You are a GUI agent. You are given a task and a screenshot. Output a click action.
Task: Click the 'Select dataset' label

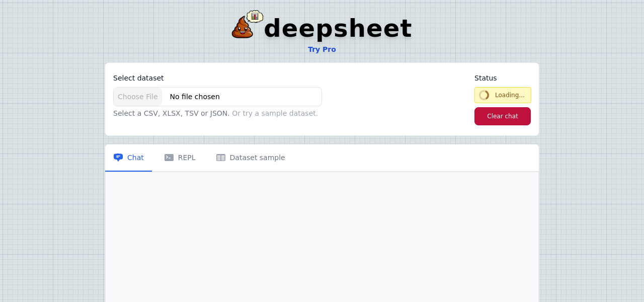pos(138,78)
